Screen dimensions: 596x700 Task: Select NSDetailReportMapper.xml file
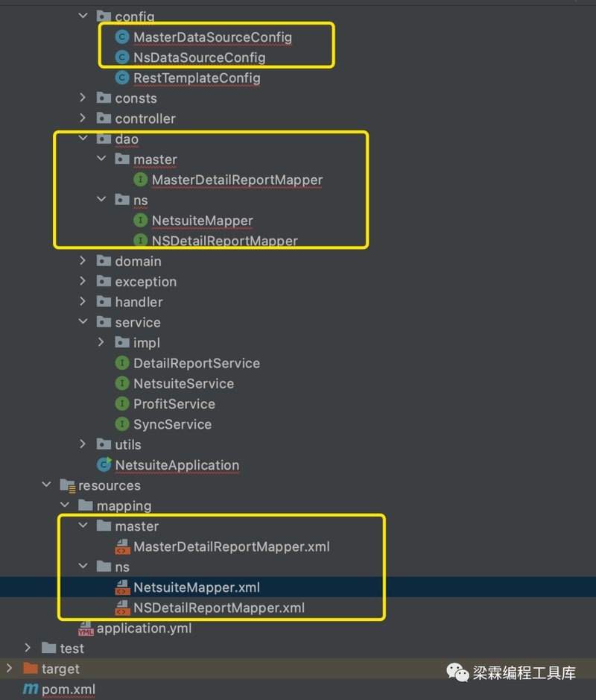pos(218,608)
